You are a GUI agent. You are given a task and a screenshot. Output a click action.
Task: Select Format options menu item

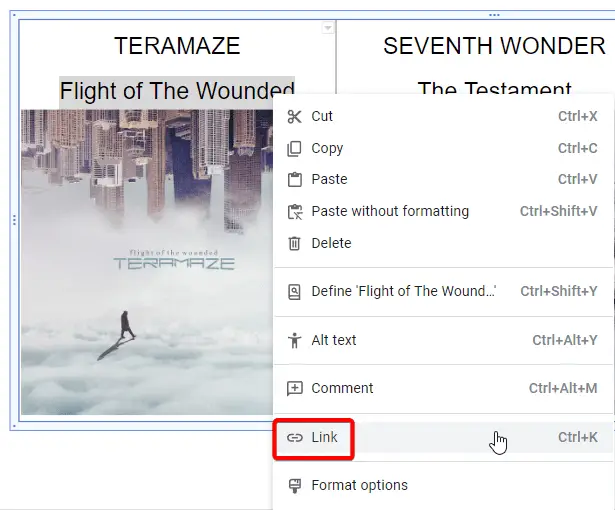pyautogui.click(x=443, y=486)
